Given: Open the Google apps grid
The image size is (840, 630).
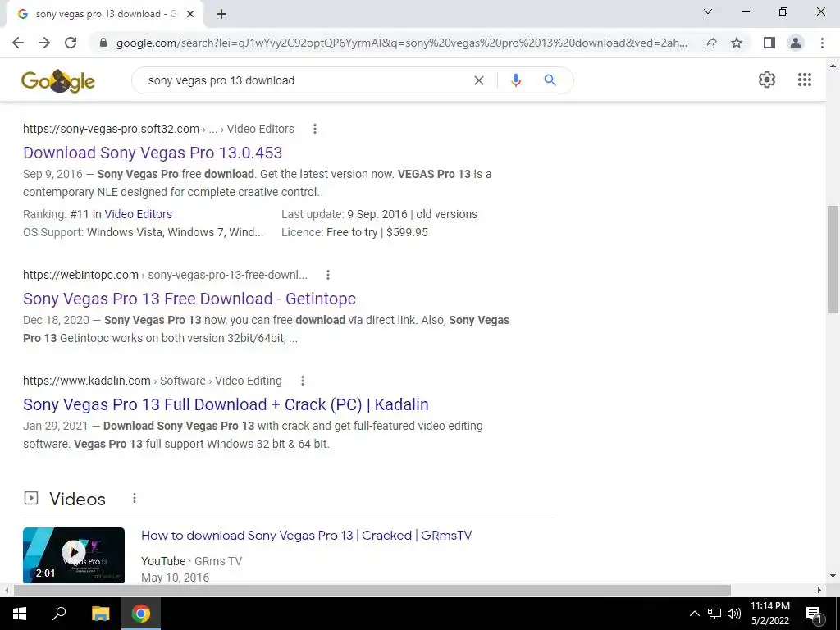Looking at the screenshot, I should [805, 80].
